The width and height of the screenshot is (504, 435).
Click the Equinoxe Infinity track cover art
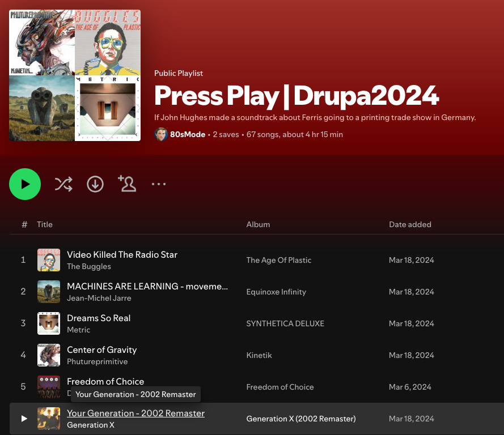point(49,292)
